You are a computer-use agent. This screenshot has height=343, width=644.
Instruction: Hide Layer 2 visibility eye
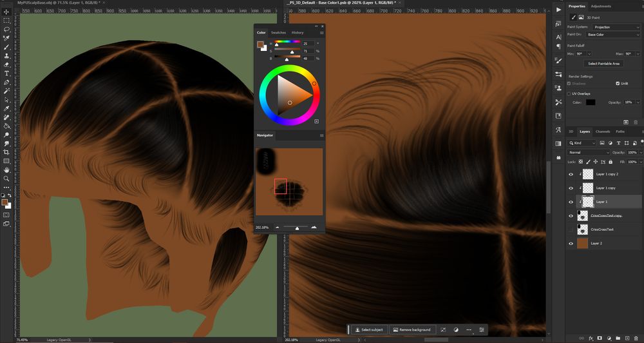point(571,244)
